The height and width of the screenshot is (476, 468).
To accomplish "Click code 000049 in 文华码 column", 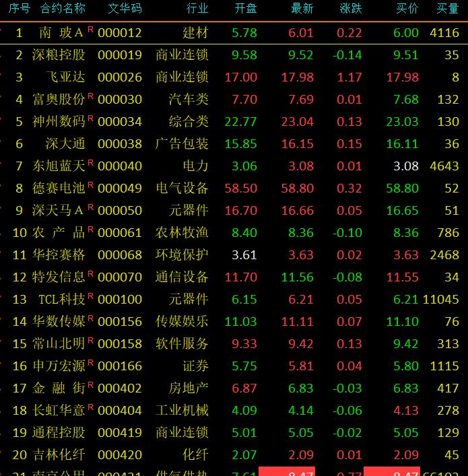I will point(120,189).
